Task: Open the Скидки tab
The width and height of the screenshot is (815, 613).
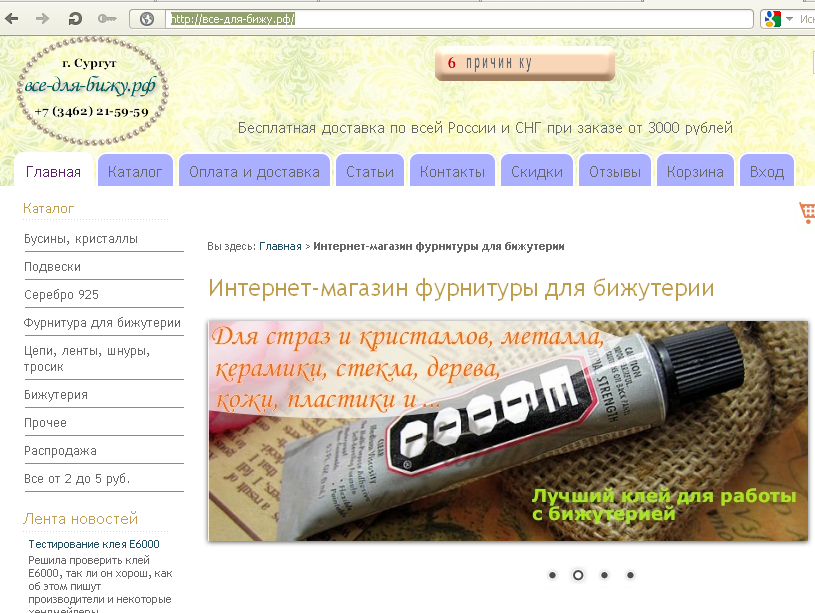Action: (x=537, y=171)
